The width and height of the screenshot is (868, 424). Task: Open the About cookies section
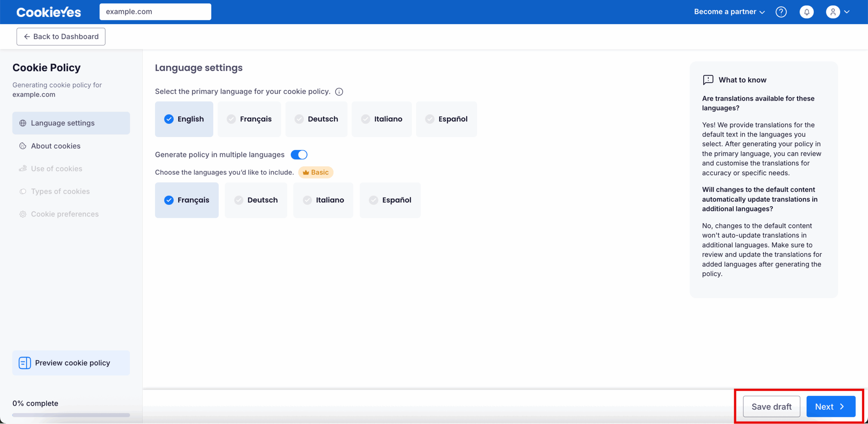tap(56, 146)
